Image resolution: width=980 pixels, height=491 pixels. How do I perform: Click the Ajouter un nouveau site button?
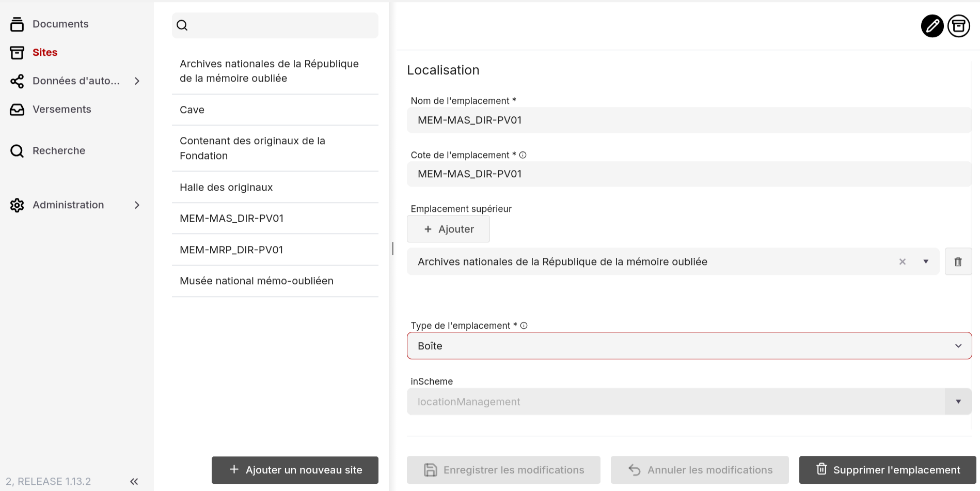[x=295, y=470]
